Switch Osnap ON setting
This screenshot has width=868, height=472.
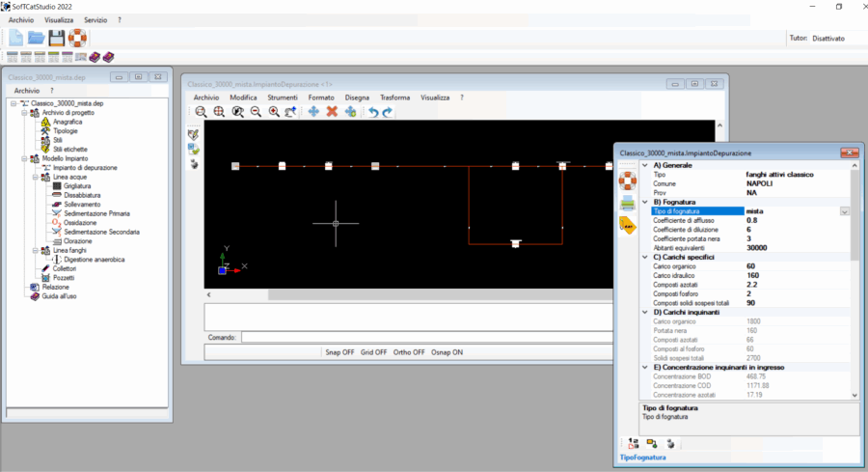pos(447,352)
